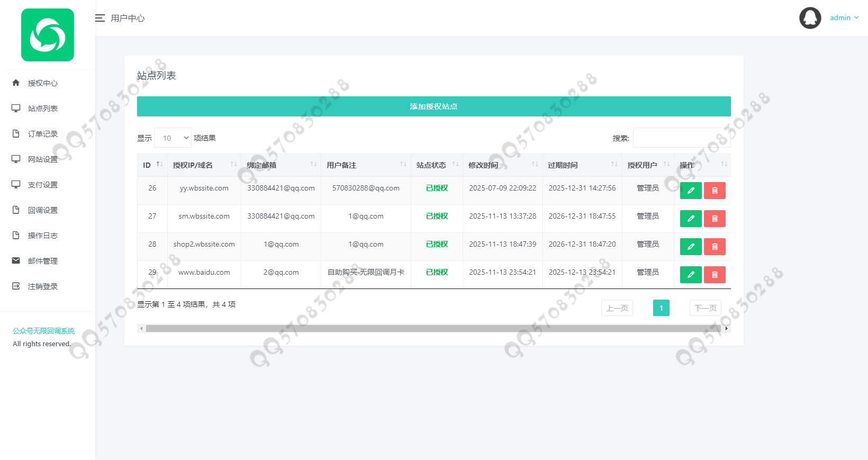This screenshot has width=868, height=460.
Task: Open 支付设置 menu item
Action: [43, 185]
